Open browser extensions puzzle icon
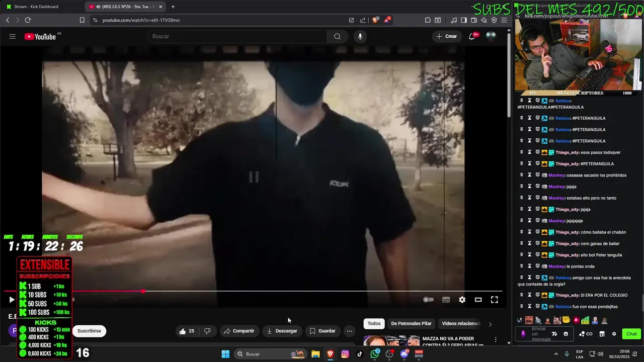The image size is (644, 362). click(x=428, y=20)
